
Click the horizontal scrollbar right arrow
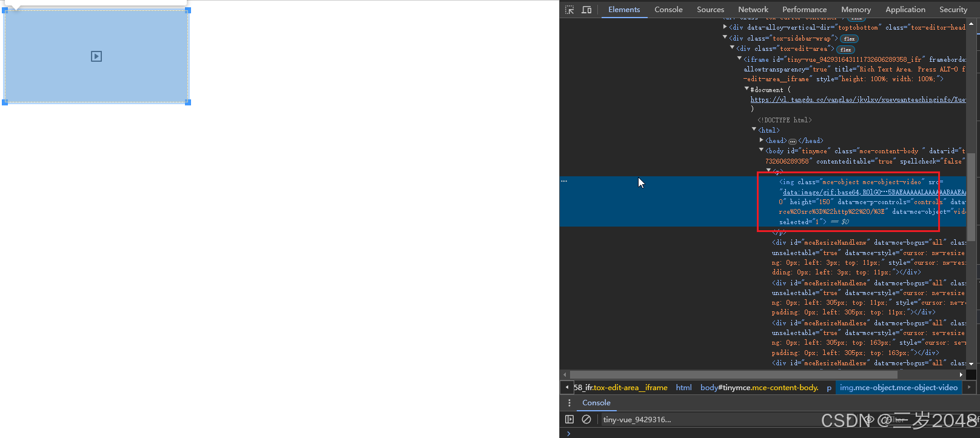click(x=961, y=375)
